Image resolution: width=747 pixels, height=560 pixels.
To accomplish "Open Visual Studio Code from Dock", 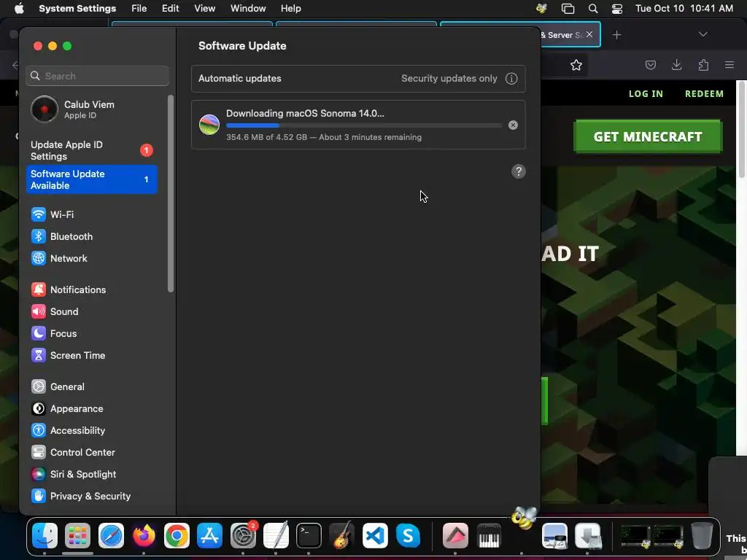I will coord(375,535).
